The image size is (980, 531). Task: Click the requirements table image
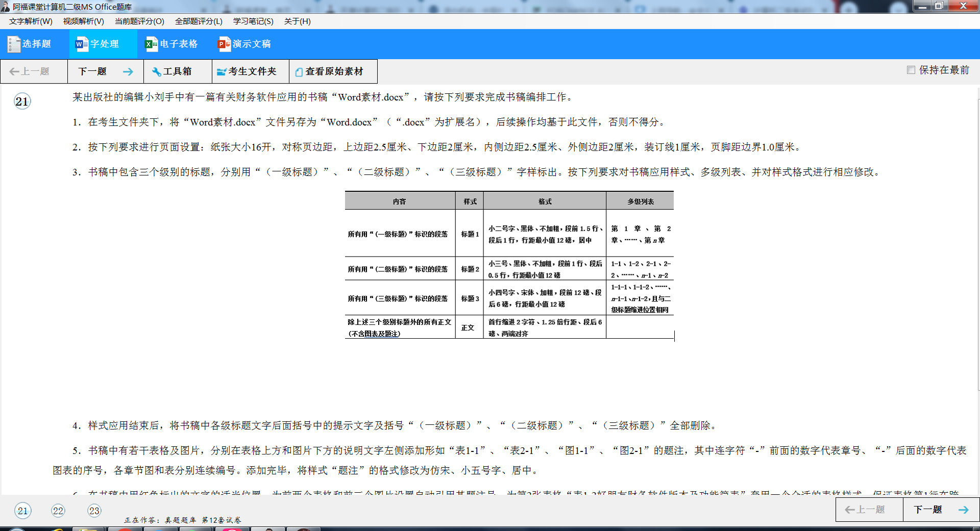point(509,265)
